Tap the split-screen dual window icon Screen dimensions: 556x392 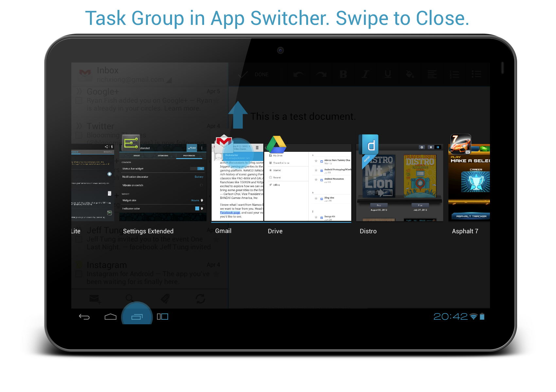click(x=163, y=317)
